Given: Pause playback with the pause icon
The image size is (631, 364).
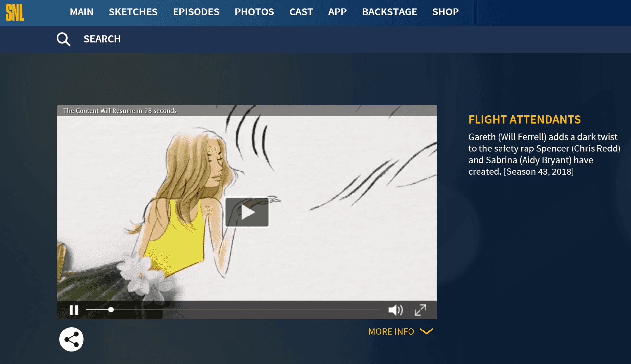Looking at the screenshot, I should pyautogui.click(x=74, y=310).
